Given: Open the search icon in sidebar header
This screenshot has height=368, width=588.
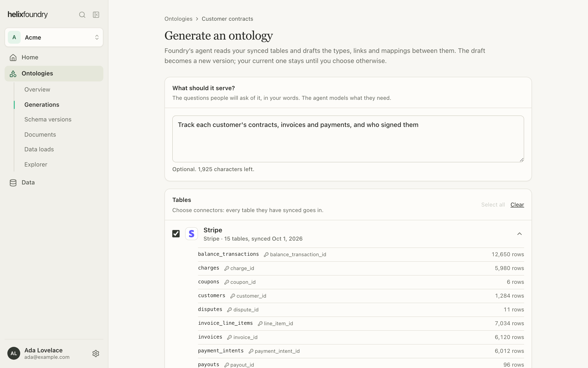Looking at the screenshot, I should pyautogui.click(x=82, y=15).
